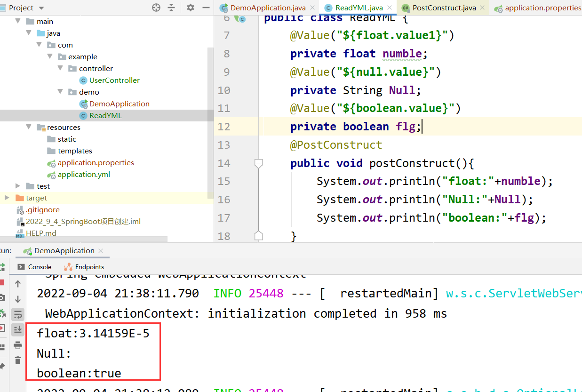Hide the Project tool window
This screenshot has width=582, height=392.
[206, 8]
